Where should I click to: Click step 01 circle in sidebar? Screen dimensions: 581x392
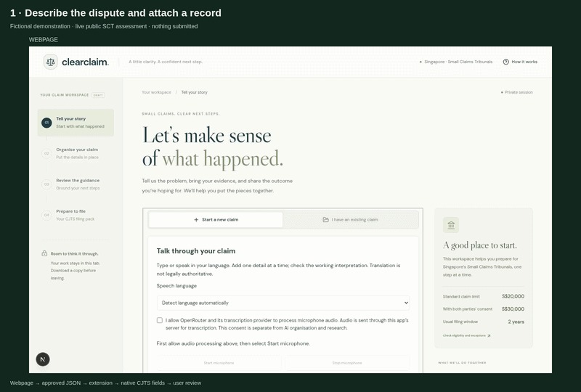click(46, 123)
